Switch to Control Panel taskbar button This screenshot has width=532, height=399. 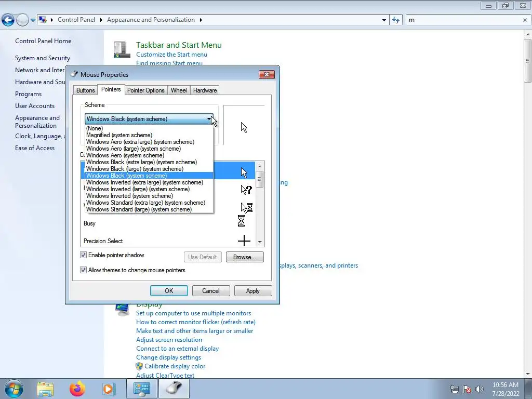141,389
